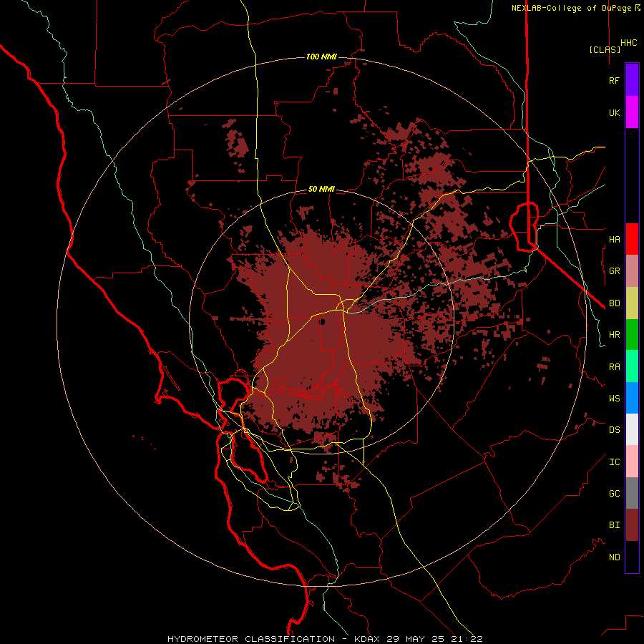Click the 'KDAX' radar site identifier

(x=367, y=639)
